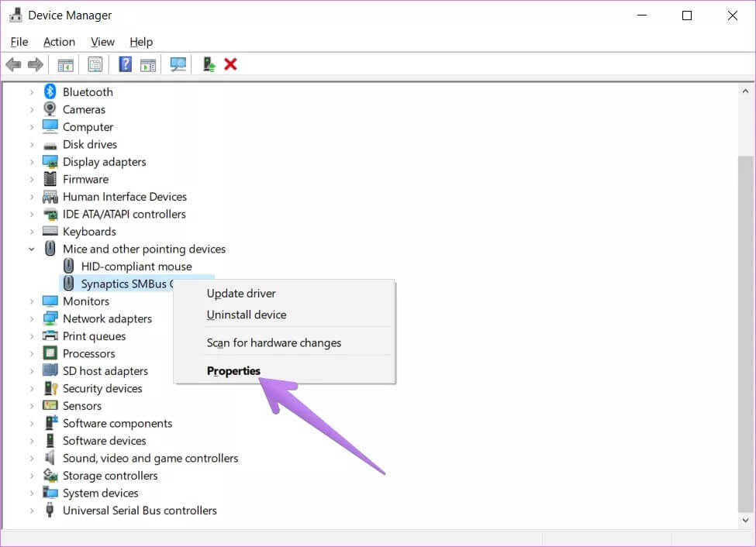Viewport: 756px width, 547px height.
Task: Click the vertical scrollbar thumb
Action: [745, 335]
